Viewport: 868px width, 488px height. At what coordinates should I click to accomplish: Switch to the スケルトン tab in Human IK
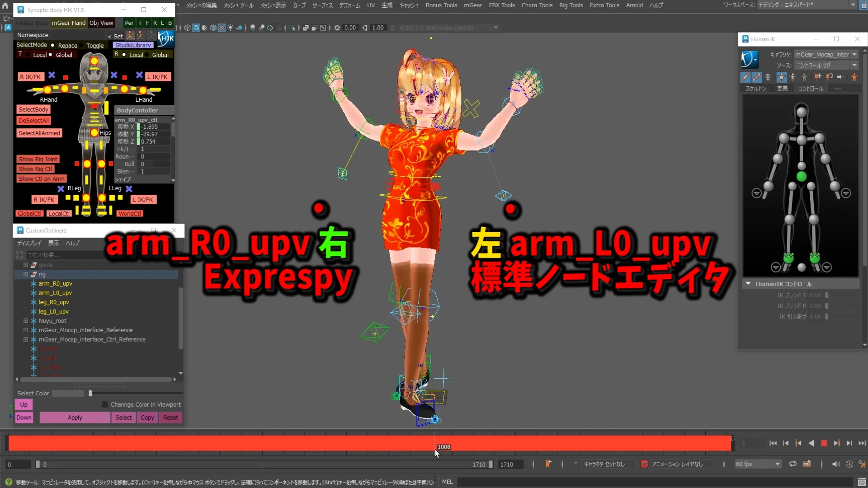(755, 89)
